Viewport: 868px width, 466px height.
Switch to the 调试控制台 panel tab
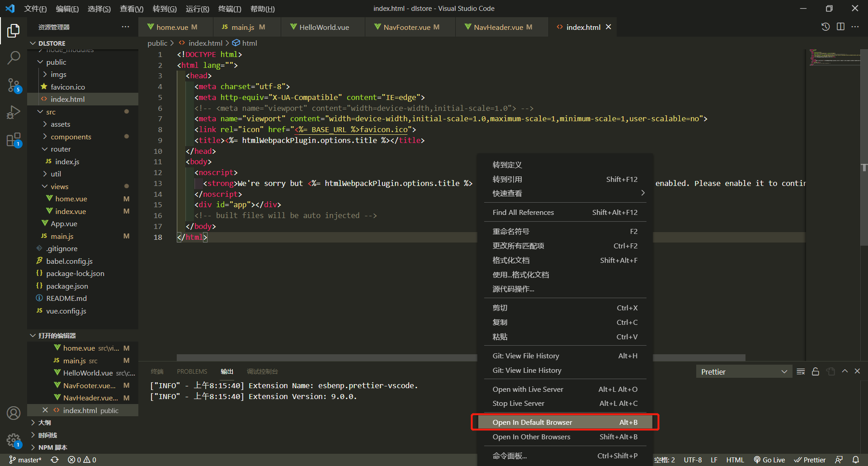pyautogui.click(x=262, y=371)
